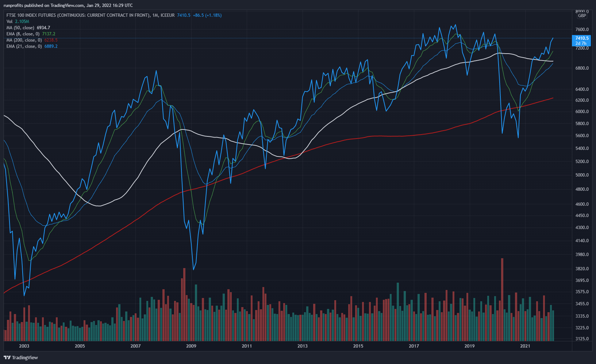This screenshot has height=364, width=596.
Task: Click the 2021 label on time axis
Action: 525,346
